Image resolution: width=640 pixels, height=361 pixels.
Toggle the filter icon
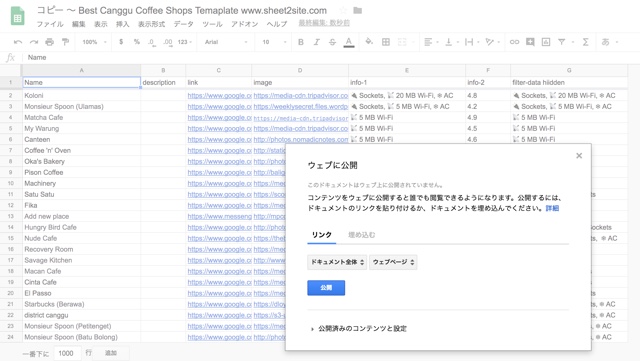[x=562, y=42]
